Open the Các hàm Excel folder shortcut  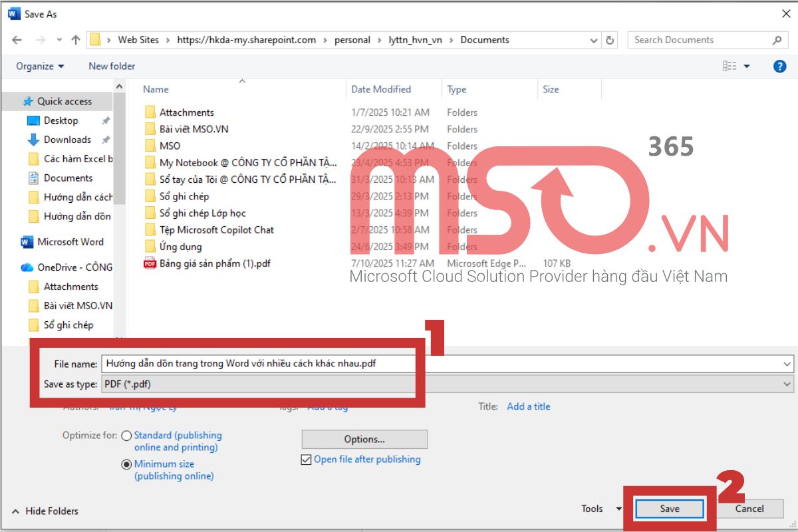pos(70,159)
